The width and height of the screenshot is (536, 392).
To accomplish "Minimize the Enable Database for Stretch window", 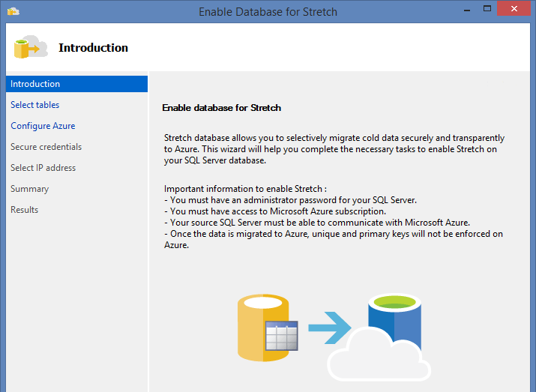I will pyautogui.click(x=467, y=10).
